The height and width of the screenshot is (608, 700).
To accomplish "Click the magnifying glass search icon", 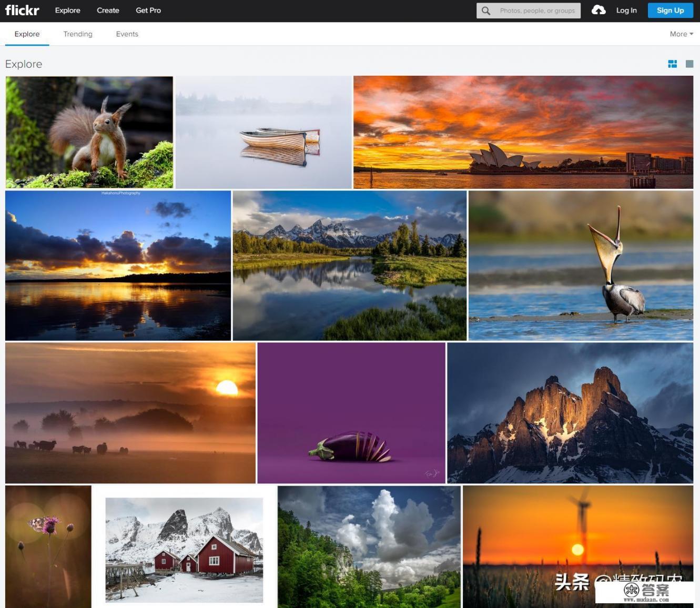I will click(x=486, y=11).
